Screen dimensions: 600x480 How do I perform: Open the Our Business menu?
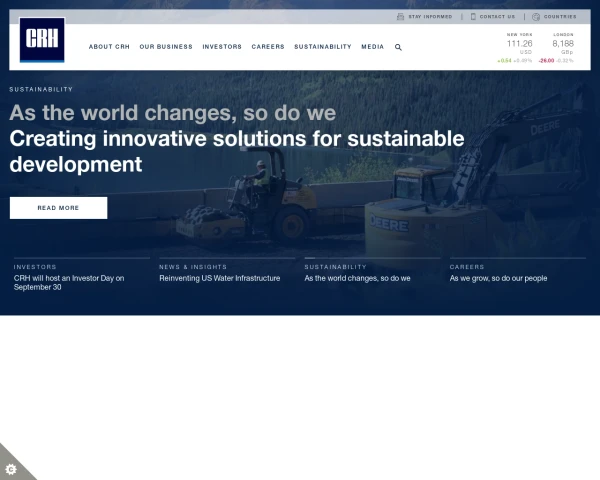tap(166, 47)
